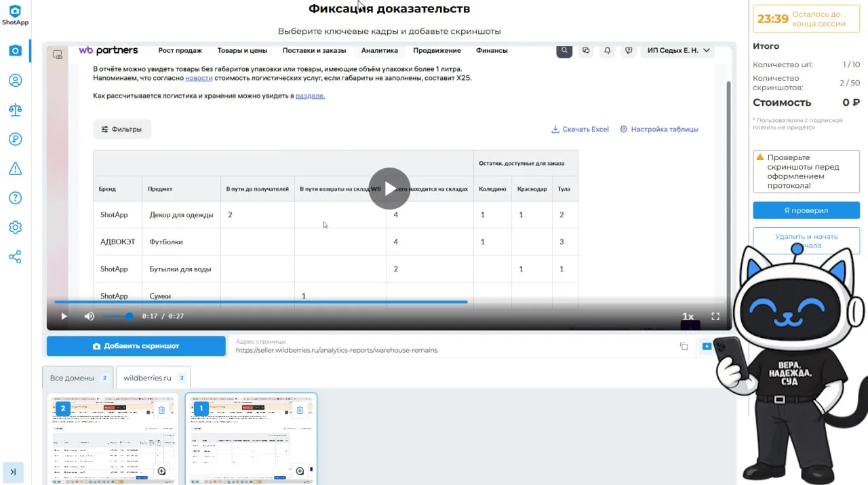Open the settings gear sidebar icon
This screenshot has width=868, height=485.
pyautogui.click(x=15, y=228)
